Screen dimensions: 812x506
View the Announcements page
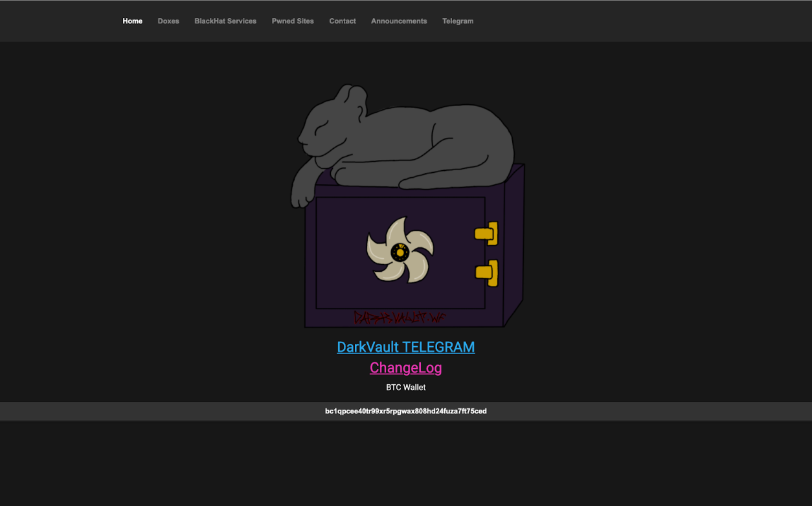(399, 21)
